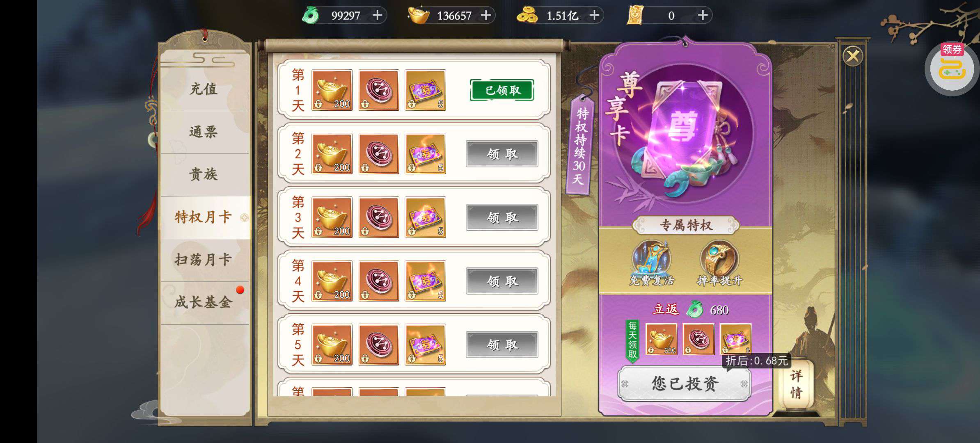
Task: Tap the plus beside the ticket count 0
Action: pos(703,16)
